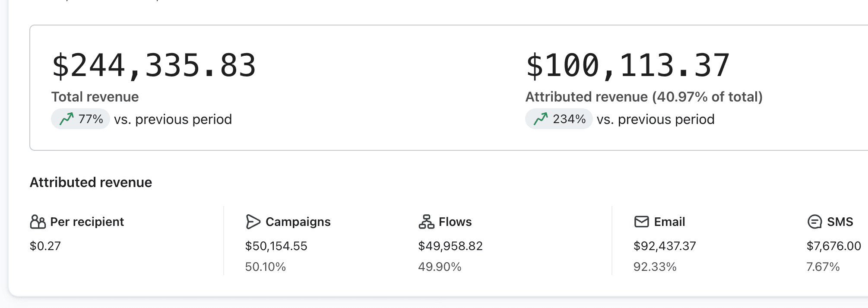This screenshot has width=868, height=308.
Task: Click the trend arrow beside 234%
Action: coord(541,119)
